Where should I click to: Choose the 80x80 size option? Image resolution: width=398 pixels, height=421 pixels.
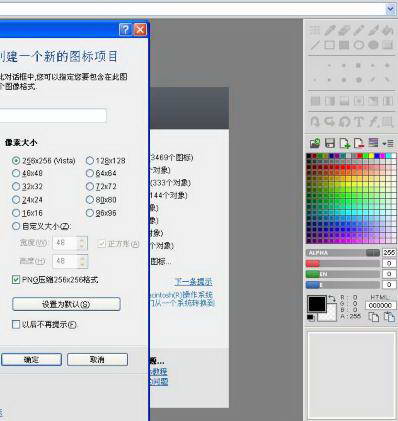101,200
